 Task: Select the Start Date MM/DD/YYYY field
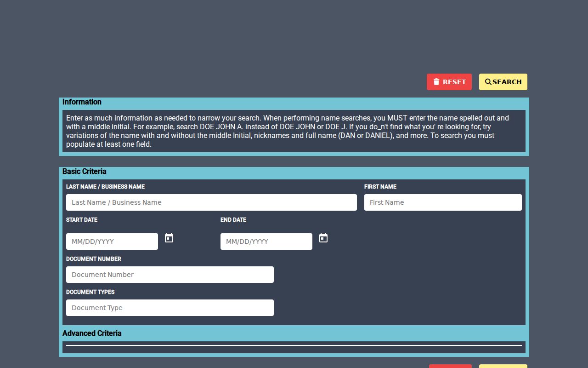pyautogui.click(x=112, y=241)
